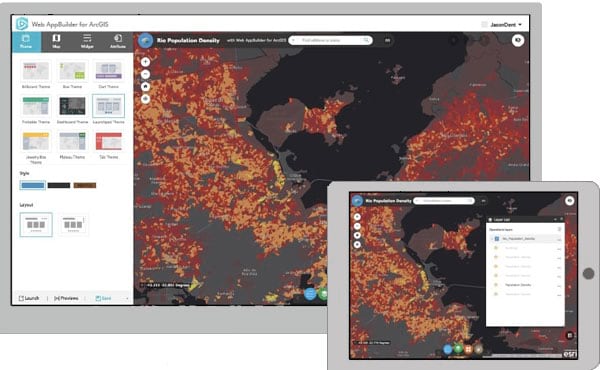Select the Dashboard Theme thumbnail
The image size is (600, 370).
pyautogui.click(x=72, y=106)
